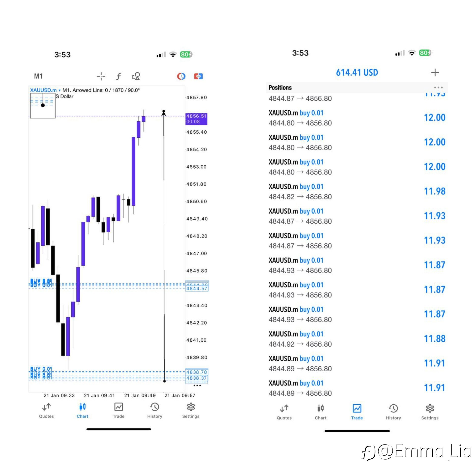
Task: Open the three-dot overflow below the price scale
Action: 197,386
